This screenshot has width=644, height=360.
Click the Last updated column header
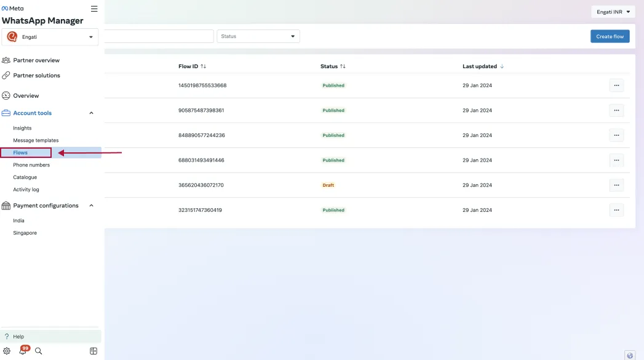tap(480, 66)
